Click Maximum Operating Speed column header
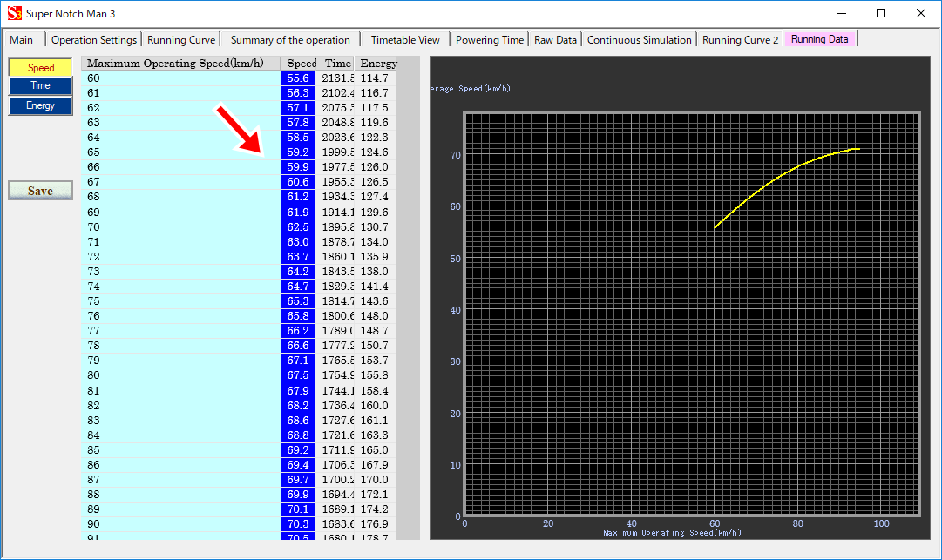This screenshot has height=560, width=942. pos(181,64)
